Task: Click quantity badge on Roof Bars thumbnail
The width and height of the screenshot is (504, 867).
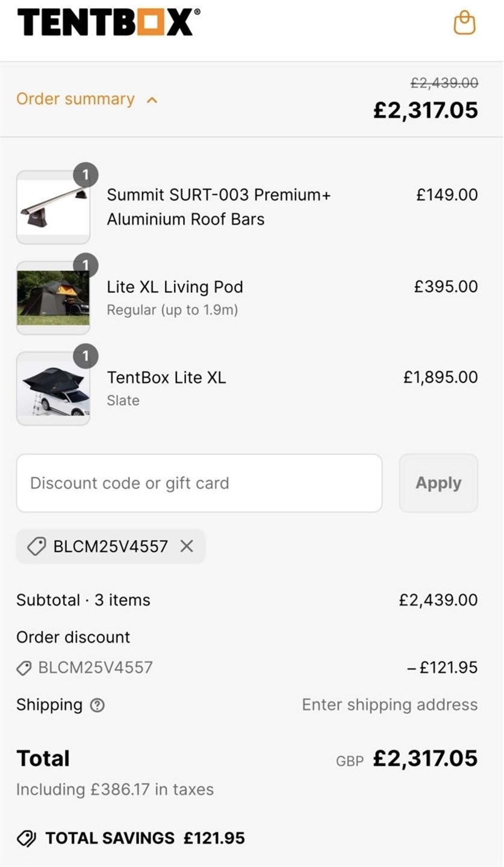Action: [86, 175]
